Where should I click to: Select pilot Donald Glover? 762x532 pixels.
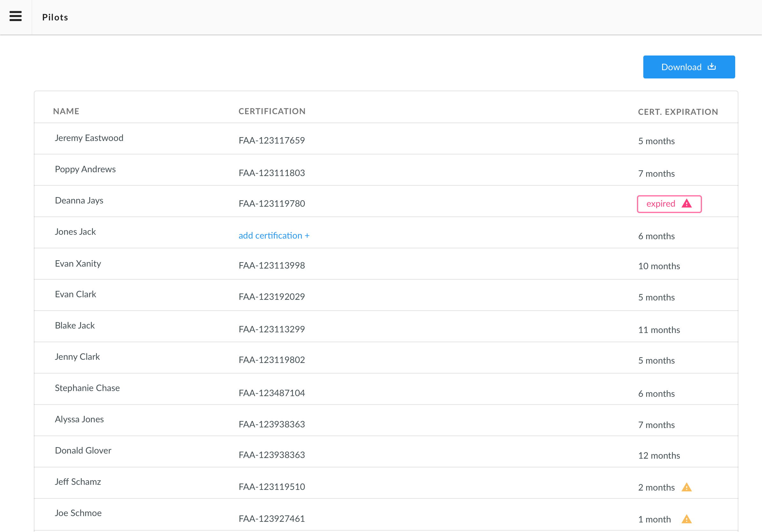[x=83, y=450]
